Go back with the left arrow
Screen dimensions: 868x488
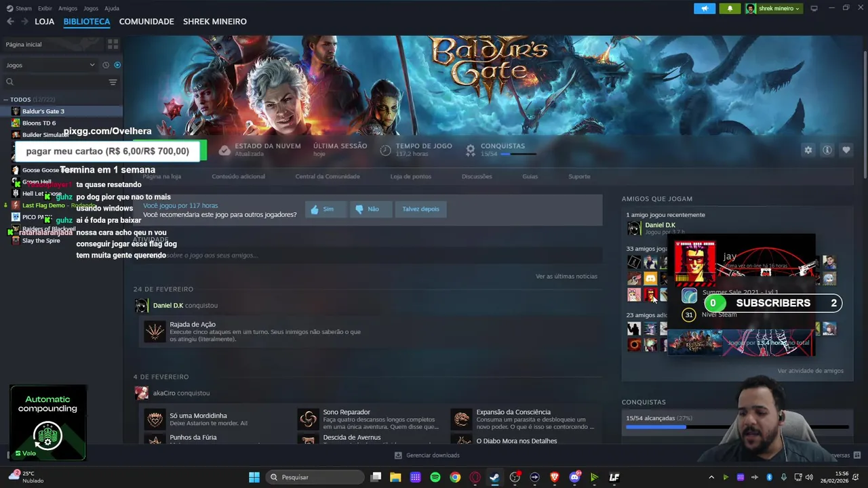(x=10, y=22)
